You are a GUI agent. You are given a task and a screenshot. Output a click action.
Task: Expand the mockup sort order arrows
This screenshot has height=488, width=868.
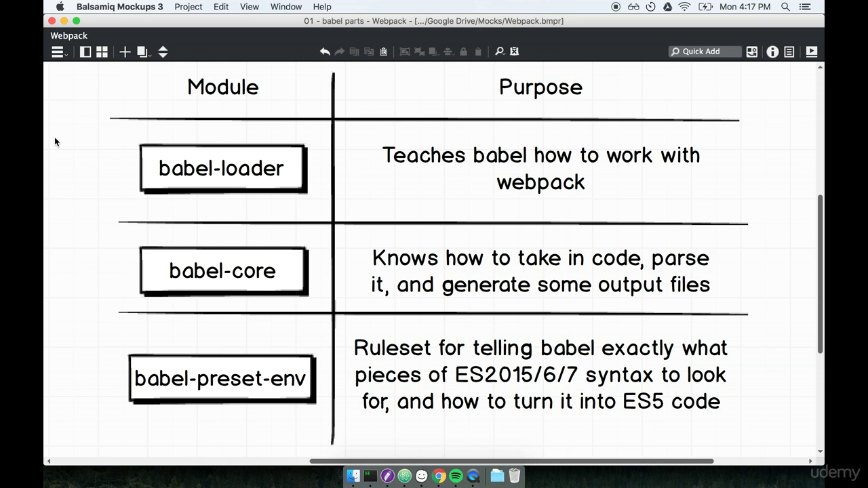click(x=163, y=52)
